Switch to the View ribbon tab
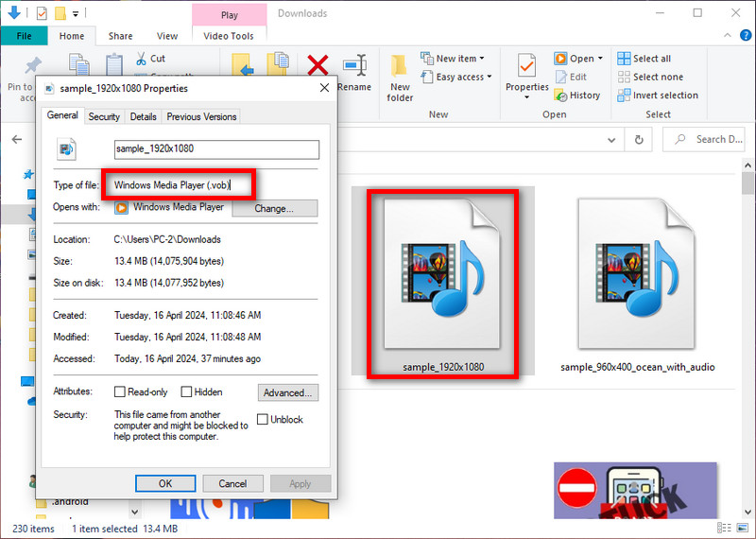The image size is (756, 539). coord(167,36)
